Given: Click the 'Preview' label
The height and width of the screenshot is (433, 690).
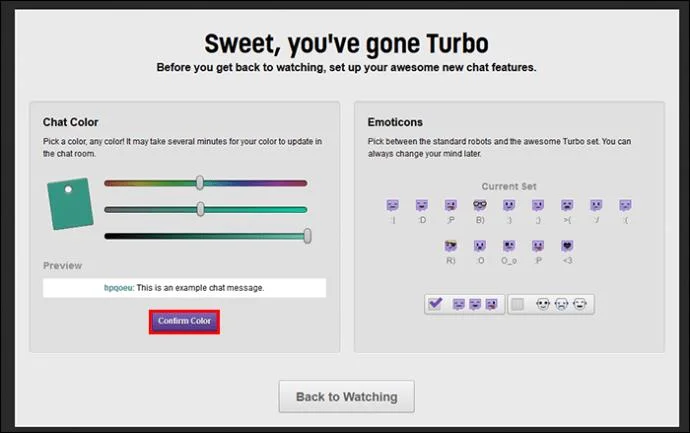Looking at the screenshot, I should pyautogui.click(x=62, y=266).
